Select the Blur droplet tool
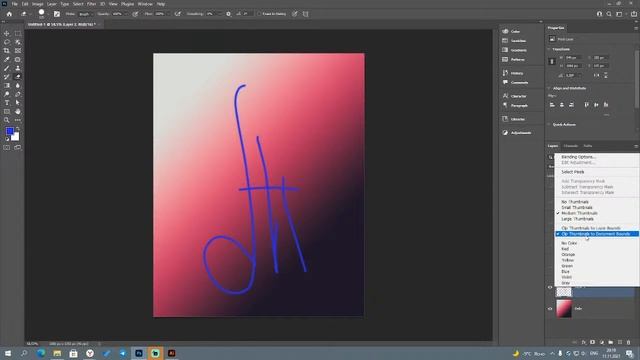Image resolution: width=640 pixels, height=360 pixels. coord(18,85)
